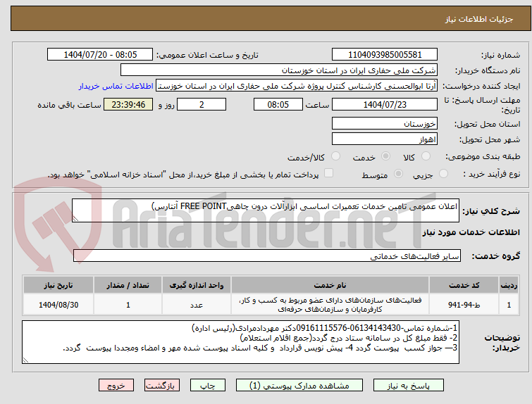Click the general need description text area
The width and height of the screenshot is (532, 404).
click(x=266, y=210)
